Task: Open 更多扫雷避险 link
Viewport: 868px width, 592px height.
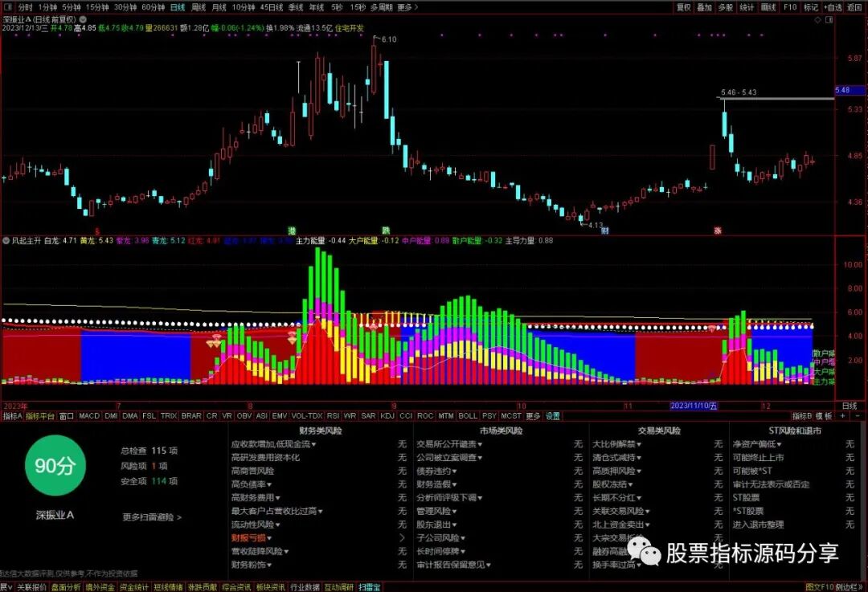Action: pos(152,517)
